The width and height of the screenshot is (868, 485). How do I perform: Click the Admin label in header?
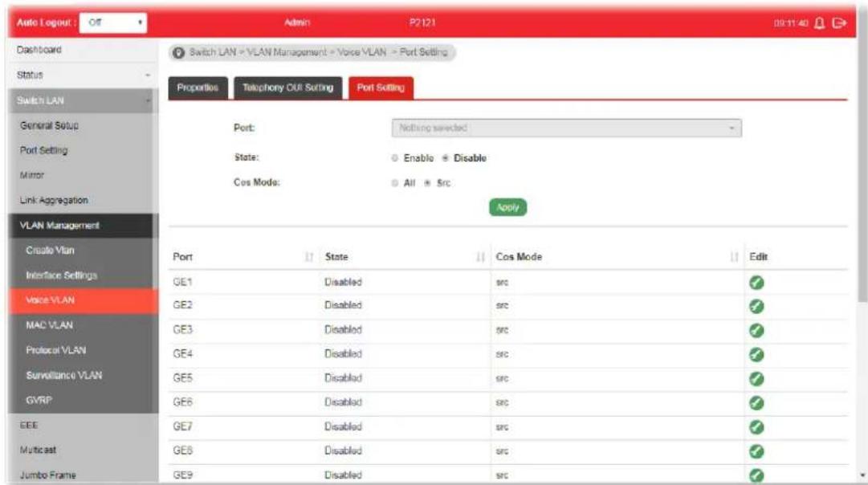297,22
